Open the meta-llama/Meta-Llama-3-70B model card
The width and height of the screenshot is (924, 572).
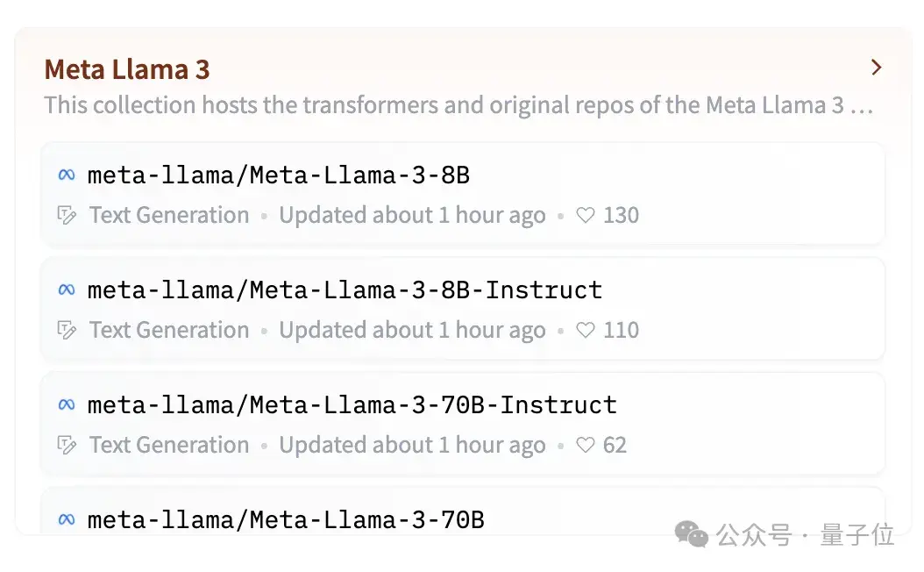[285, 519]
